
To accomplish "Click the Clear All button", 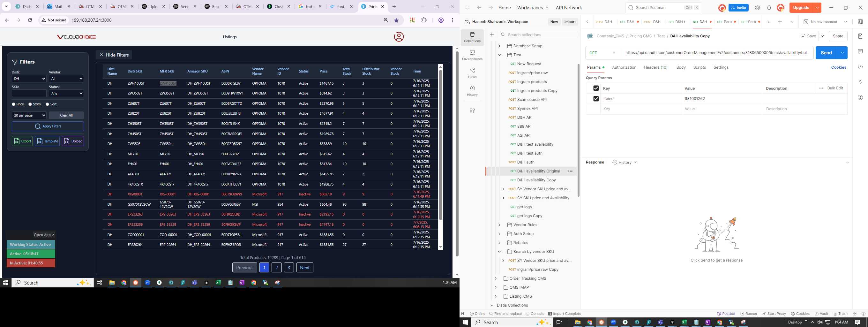I will [66, 115].
